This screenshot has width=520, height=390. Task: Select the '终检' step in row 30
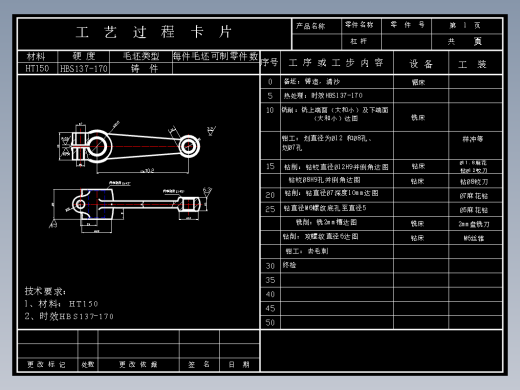pyautogui.click(x=289, y=265)
